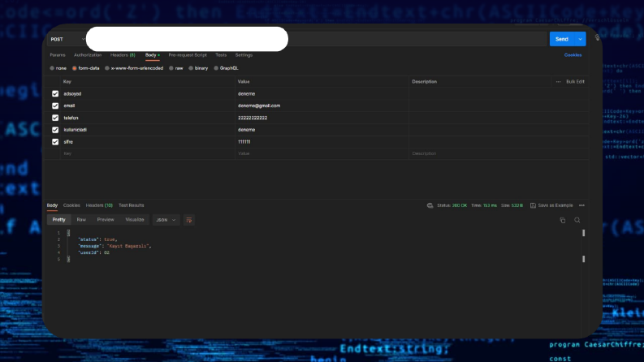Viewport: 644px width, 362px height.
Task: Open the request Headers (8) tab
Action: [123, 55]
